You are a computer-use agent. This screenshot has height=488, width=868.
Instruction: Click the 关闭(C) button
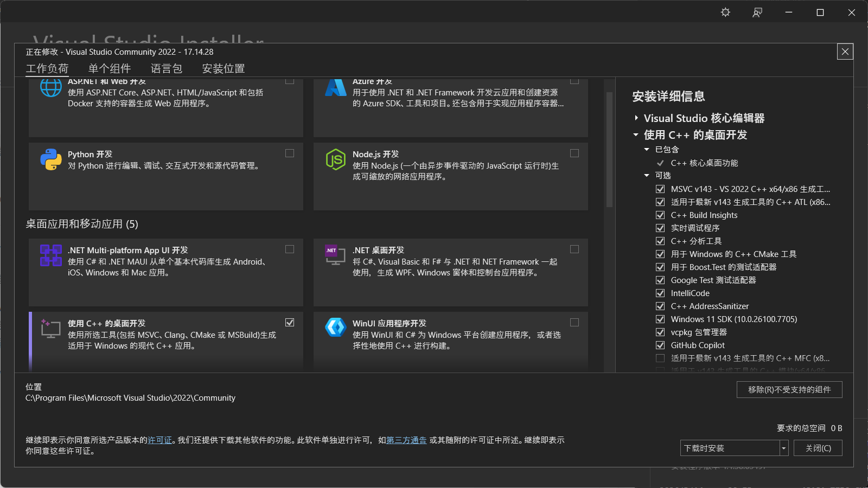tap(818, 448)
